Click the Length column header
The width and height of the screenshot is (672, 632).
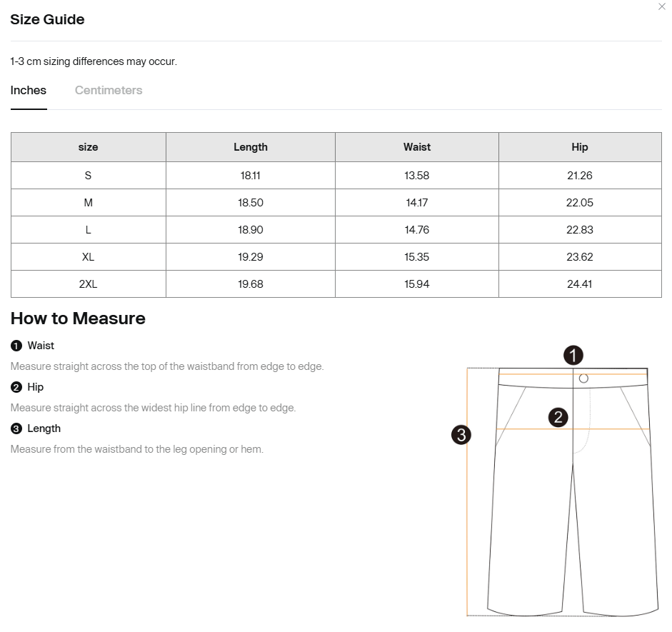[x=250, y=147]
